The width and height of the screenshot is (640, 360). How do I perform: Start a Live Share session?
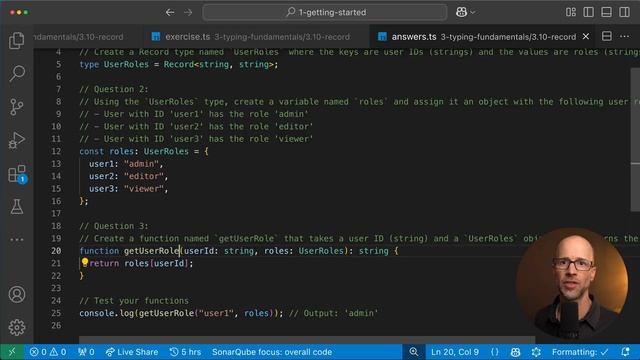[131, 352]
